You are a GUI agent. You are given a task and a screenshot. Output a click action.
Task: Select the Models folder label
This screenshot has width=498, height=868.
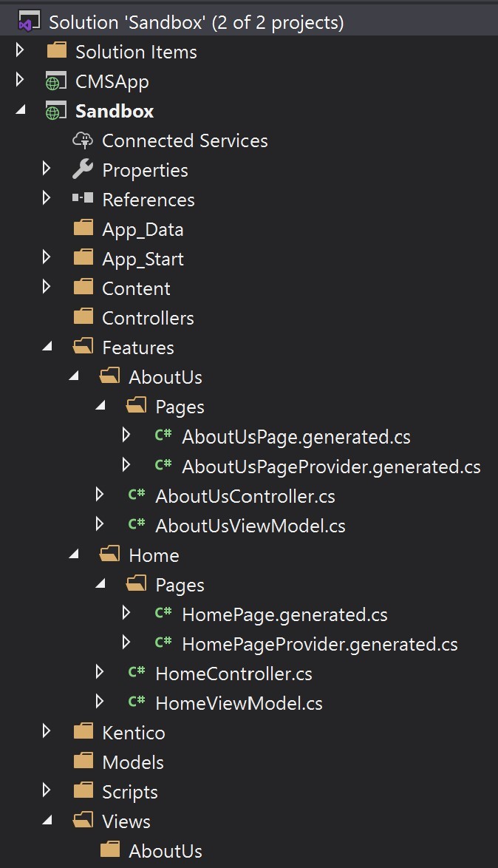click(133, 762)
